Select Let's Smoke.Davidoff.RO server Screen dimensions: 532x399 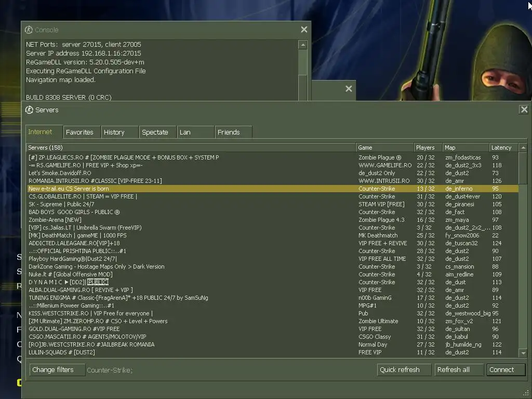point(273,173)
